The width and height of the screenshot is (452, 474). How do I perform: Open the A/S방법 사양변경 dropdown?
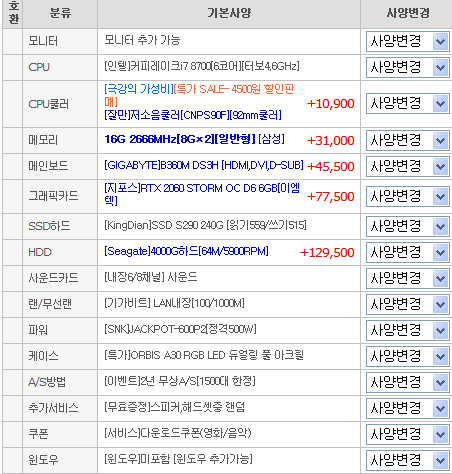coord(407,382)
